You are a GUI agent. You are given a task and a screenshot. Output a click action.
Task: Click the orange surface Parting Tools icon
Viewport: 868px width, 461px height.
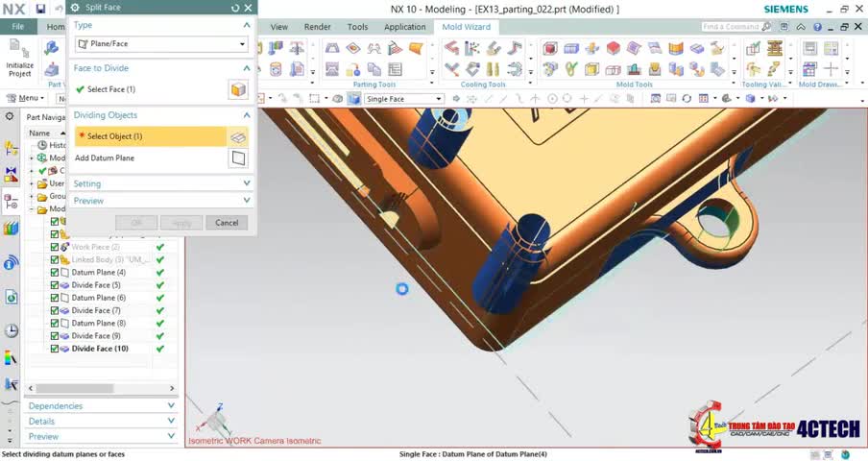click(x=416, y=49)
